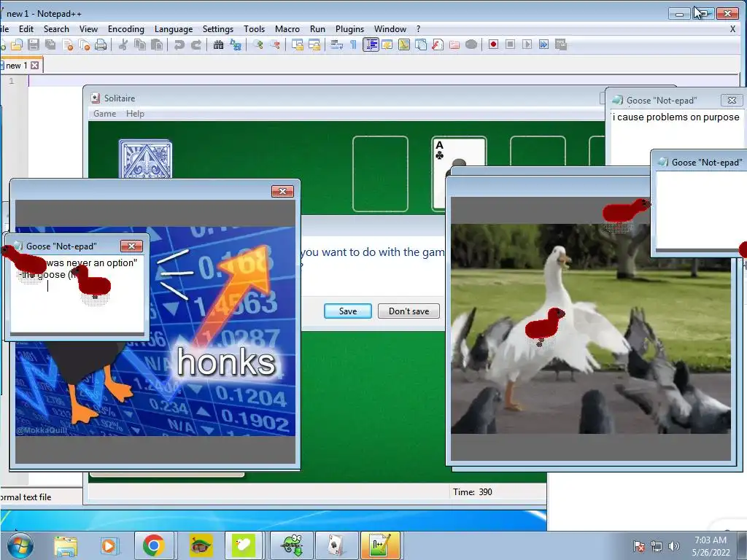747x560 pixels.
Task: Click the Save recorded macro icon
Action: 561,44
